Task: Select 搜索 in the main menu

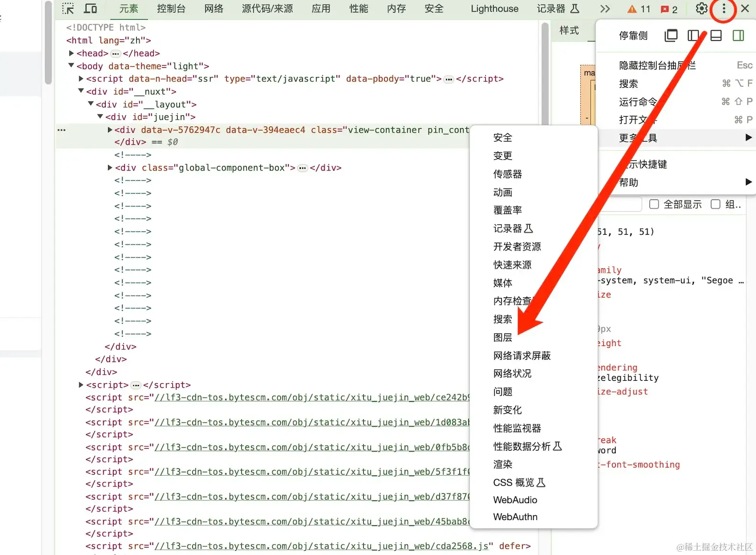Action: tap(676, 84)
